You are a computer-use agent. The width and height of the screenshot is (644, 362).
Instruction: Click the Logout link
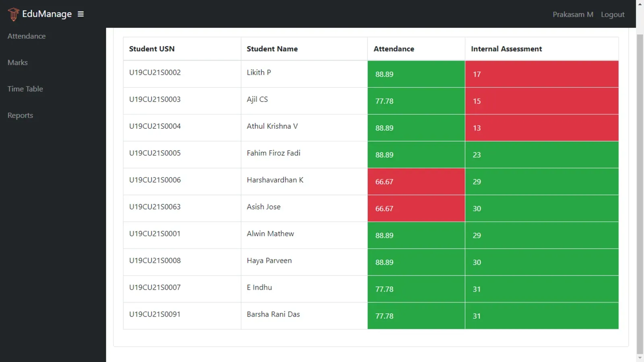coord(612,14)
